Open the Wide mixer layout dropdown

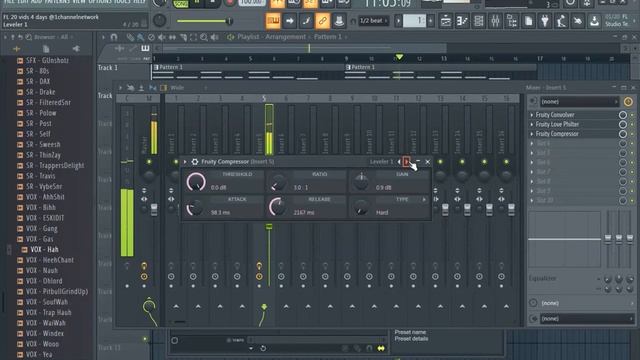(188, 87)
